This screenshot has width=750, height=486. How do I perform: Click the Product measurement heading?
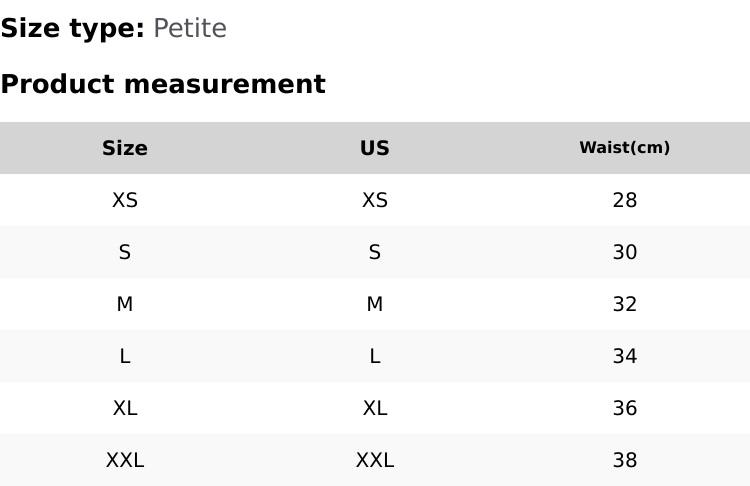(x=163, y=84)
